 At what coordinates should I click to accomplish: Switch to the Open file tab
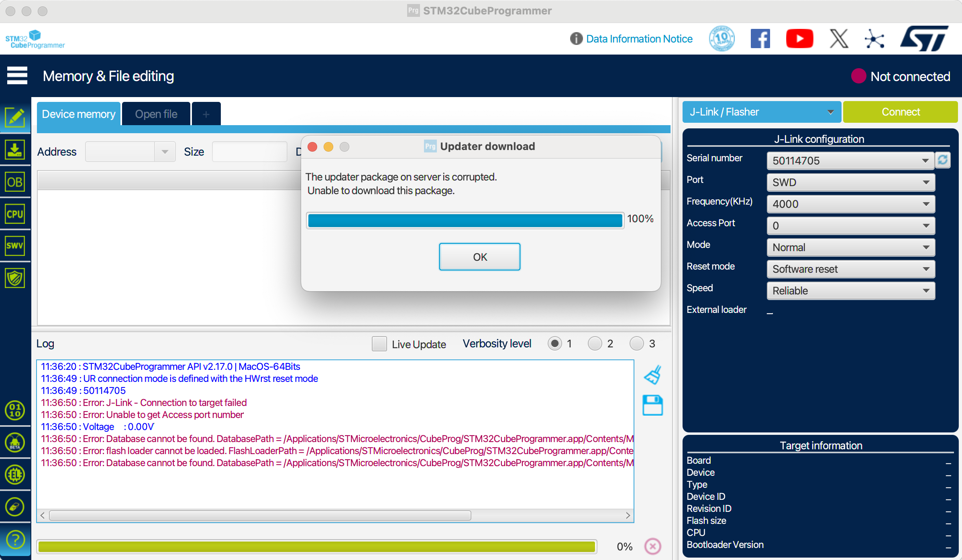point(156,114)
